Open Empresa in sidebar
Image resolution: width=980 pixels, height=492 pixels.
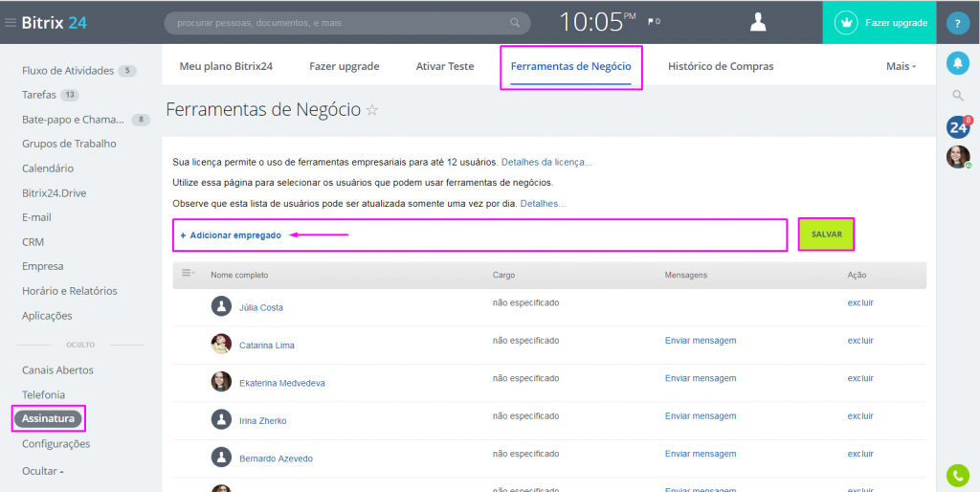click(42, 266)
